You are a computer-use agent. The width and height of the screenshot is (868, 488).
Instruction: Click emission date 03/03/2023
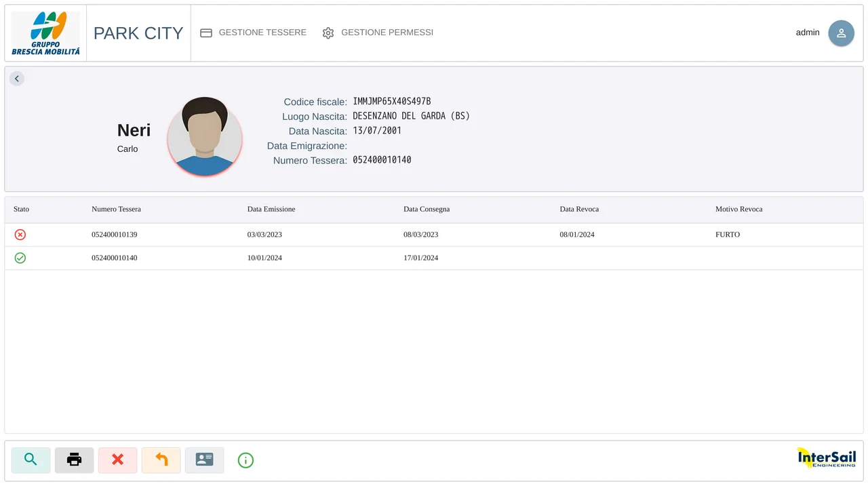(x=264, y=235)
